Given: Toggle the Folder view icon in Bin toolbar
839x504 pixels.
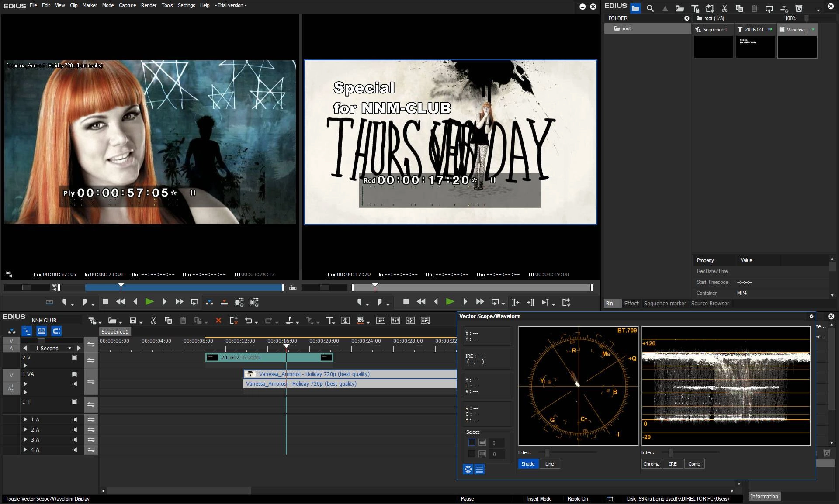Looking at the screenshot, I should [x=635, y=8].
